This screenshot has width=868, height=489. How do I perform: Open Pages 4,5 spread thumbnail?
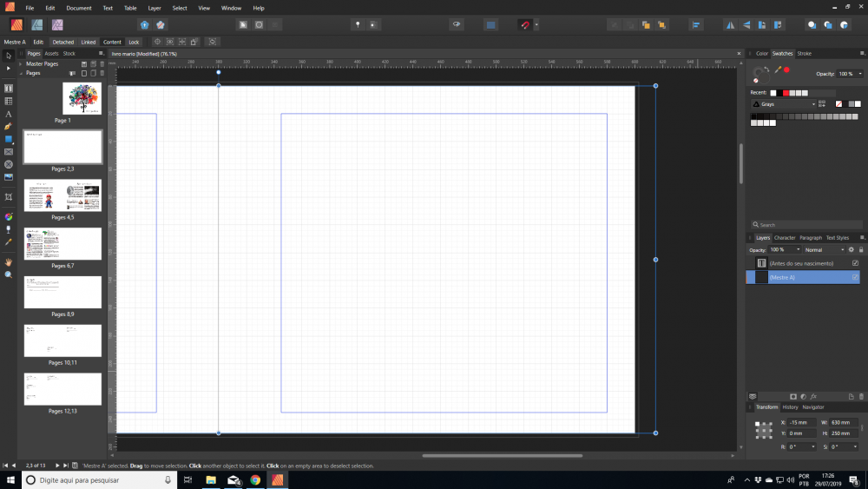[62, 195]
